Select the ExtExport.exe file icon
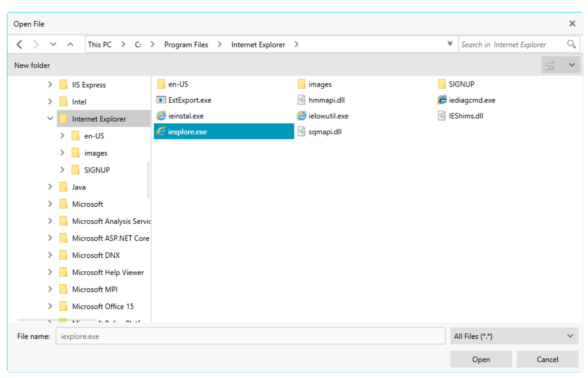This screenshot has height=378, width=588. tap(161, 100)
